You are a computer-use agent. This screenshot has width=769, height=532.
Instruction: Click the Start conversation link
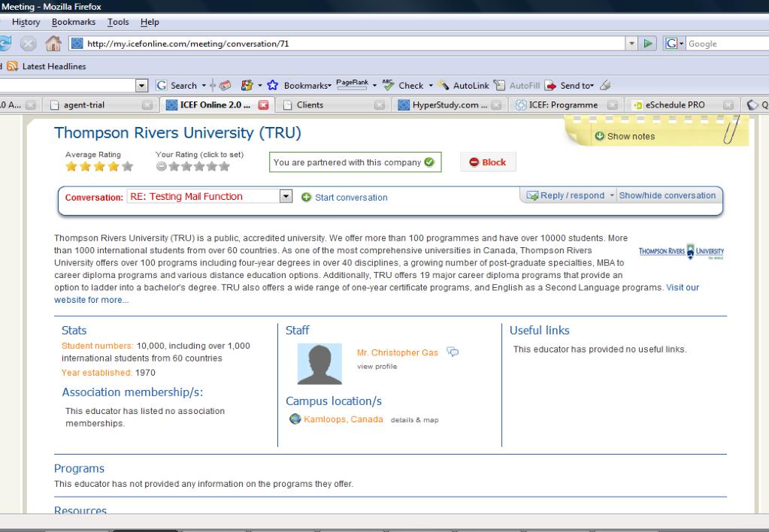[351, 197]
